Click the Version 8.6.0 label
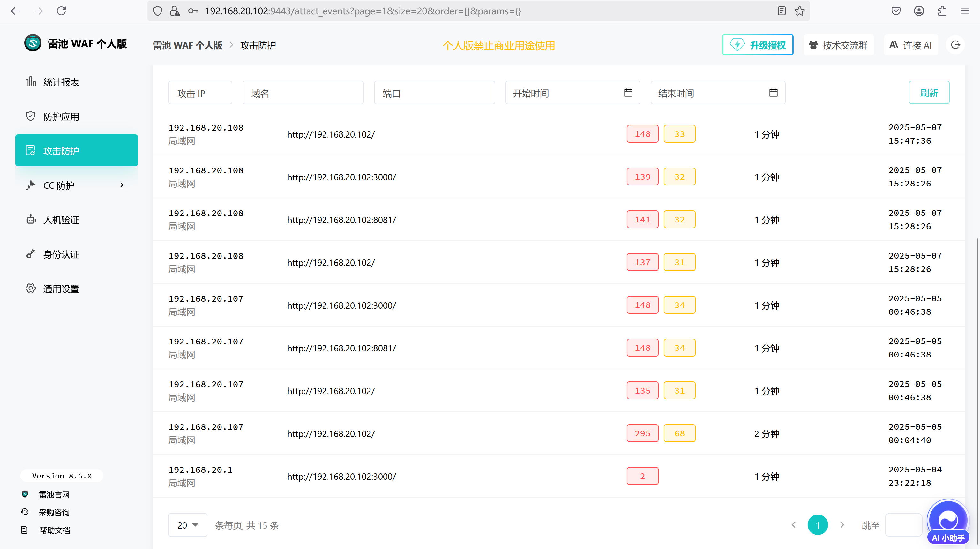 click(x=62, y=476)
